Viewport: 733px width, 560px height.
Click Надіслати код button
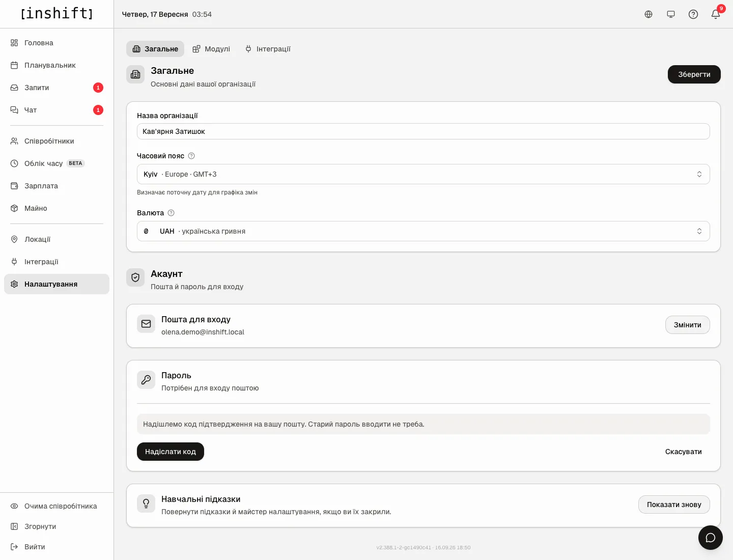point(171,452)
